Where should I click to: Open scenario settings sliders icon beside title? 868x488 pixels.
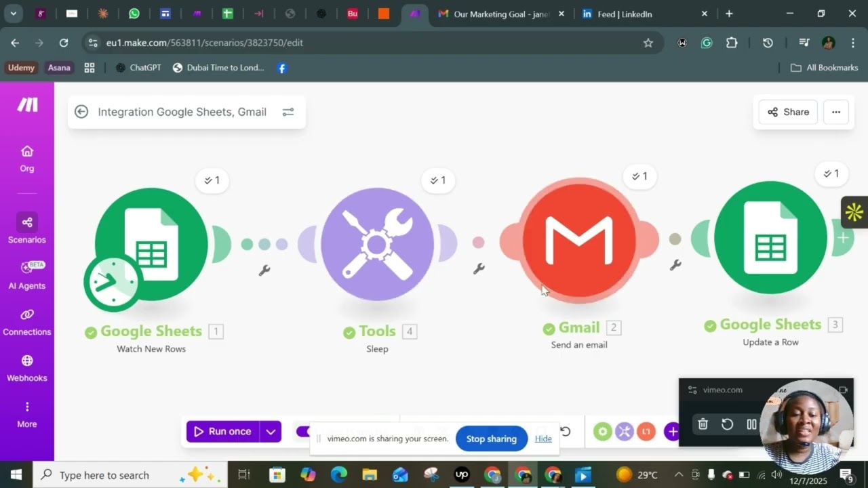(288, 112)
